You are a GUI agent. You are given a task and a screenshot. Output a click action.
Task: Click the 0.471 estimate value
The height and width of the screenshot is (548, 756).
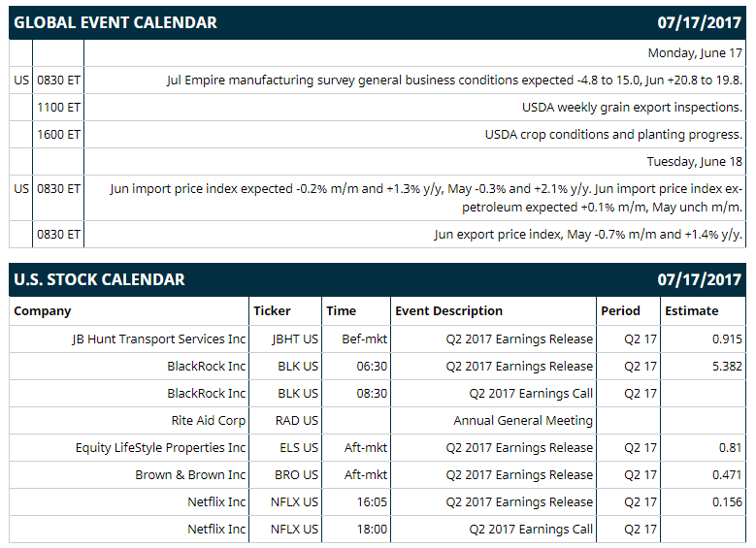point(727,474)
